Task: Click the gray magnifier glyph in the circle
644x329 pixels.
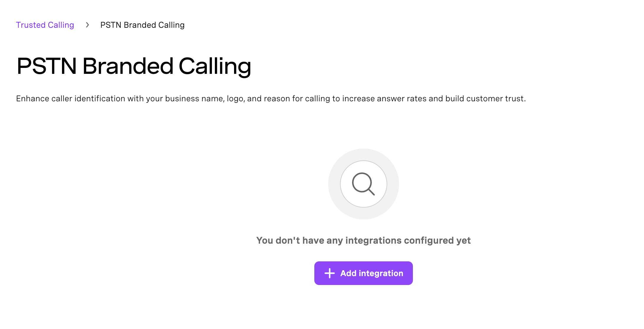Action: pyautogui.click(x=363, y=184)
